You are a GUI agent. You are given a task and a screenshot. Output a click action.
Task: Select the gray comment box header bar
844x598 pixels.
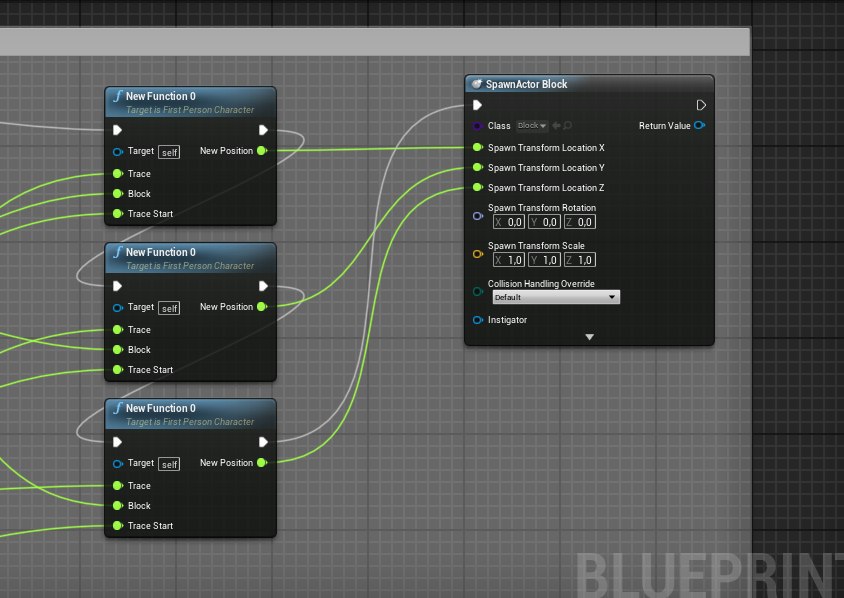pos(375,41)
